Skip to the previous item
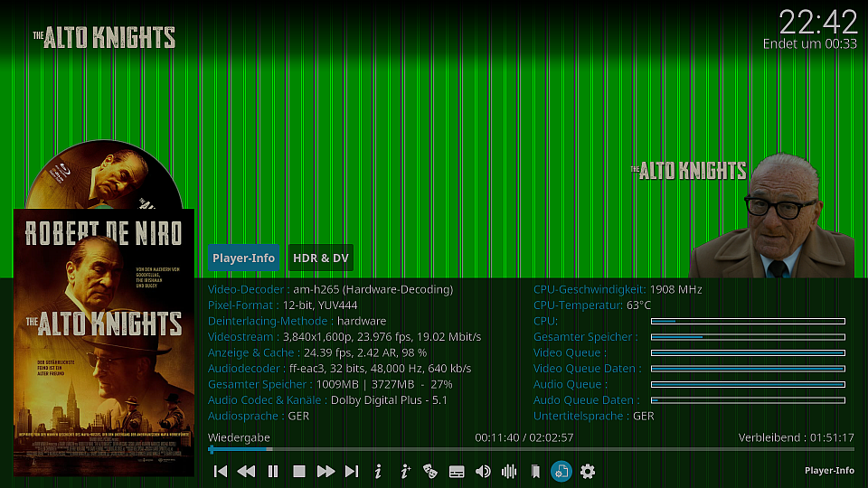The image size is (868, 488). tap(221, 472)
